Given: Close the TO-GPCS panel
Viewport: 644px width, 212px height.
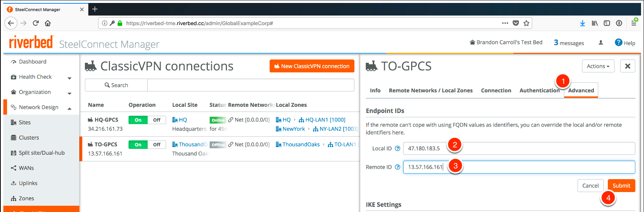Looking at the screenshot, I should pyautogui.click(x=627, y=66).
